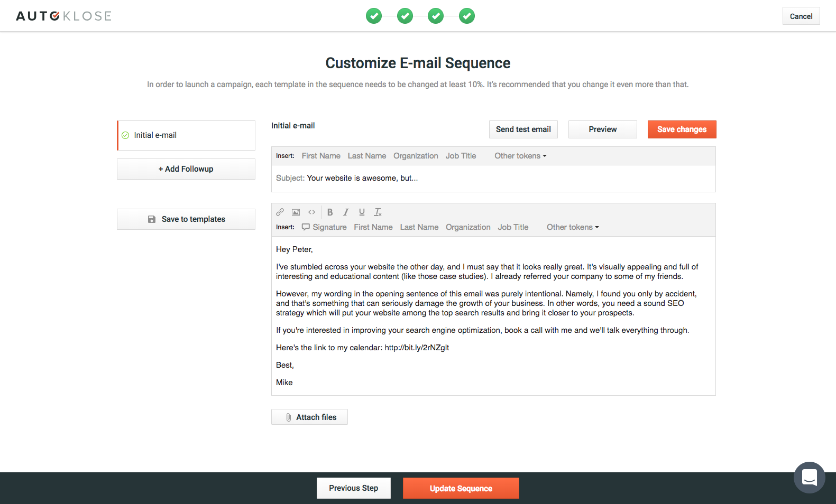This screenshot has height=504, width=836.
Task: Open email Preview
Action: 603,129
